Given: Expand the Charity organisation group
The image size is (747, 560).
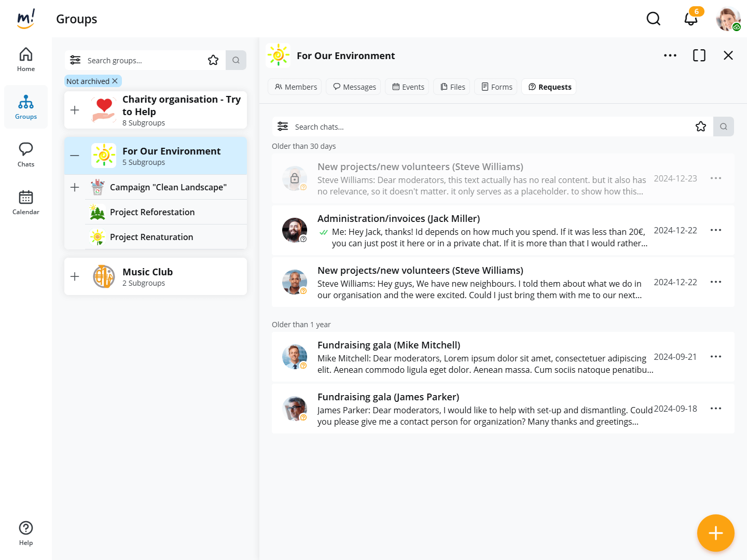Looking at the screenshot, I should pos(75,110).
